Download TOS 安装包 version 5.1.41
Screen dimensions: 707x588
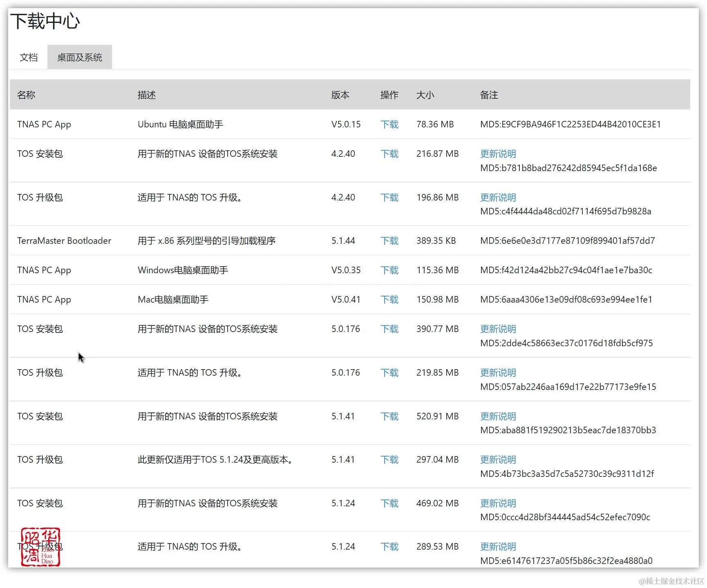tap(389, 416)
